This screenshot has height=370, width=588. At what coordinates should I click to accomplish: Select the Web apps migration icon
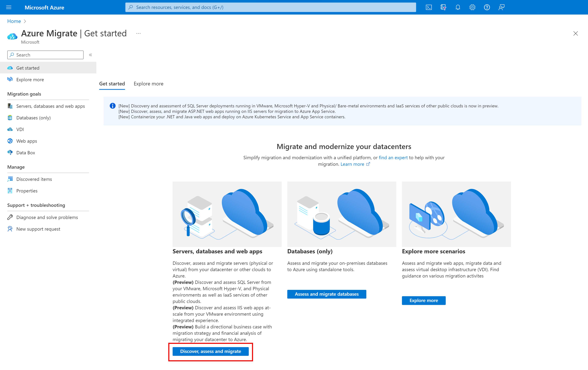[11, 141]
